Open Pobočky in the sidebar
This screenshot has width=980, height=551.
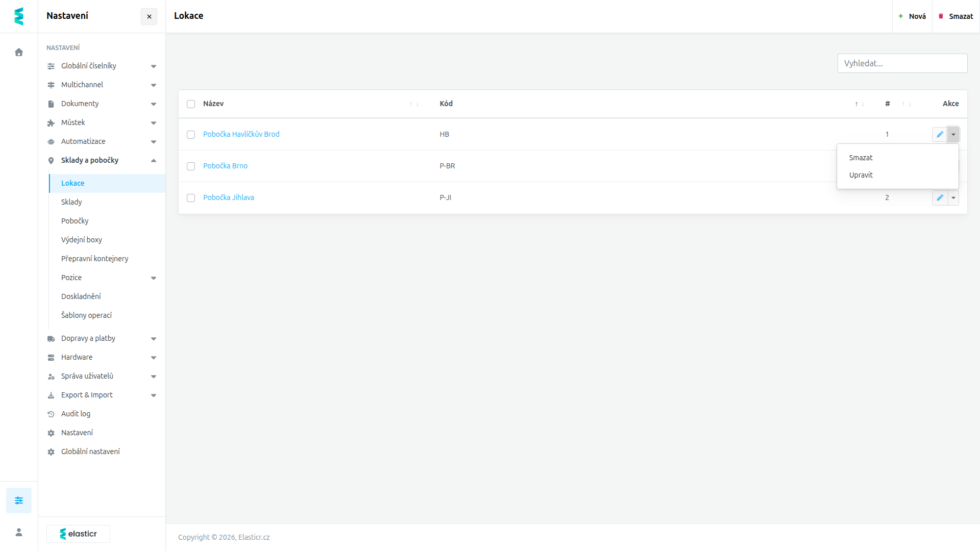[x=107, y=221]
